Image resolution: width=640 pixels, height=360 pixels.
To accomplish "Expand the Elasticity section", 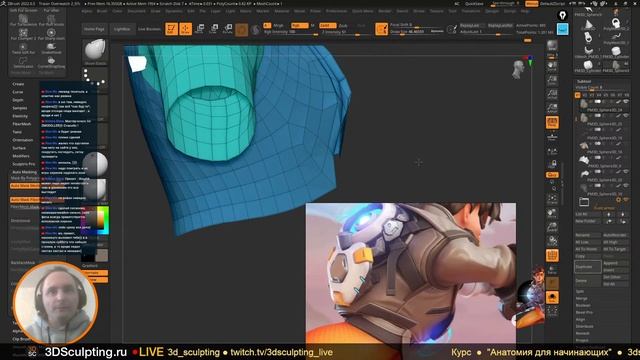I will coord(20,116).
